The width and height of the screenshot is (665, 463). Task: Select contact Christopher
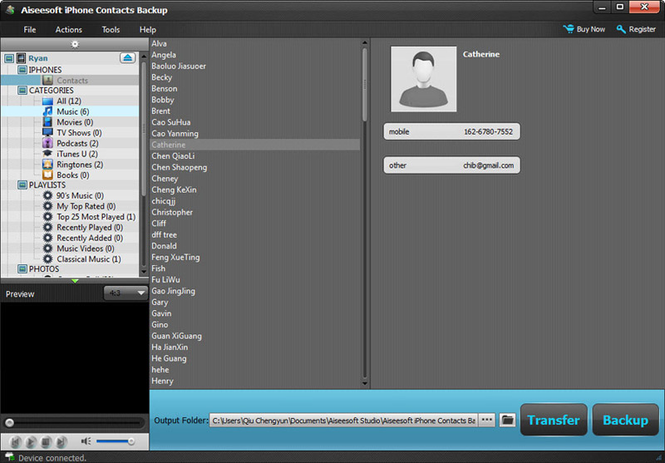pyautogui.click(x=255, y=212)
